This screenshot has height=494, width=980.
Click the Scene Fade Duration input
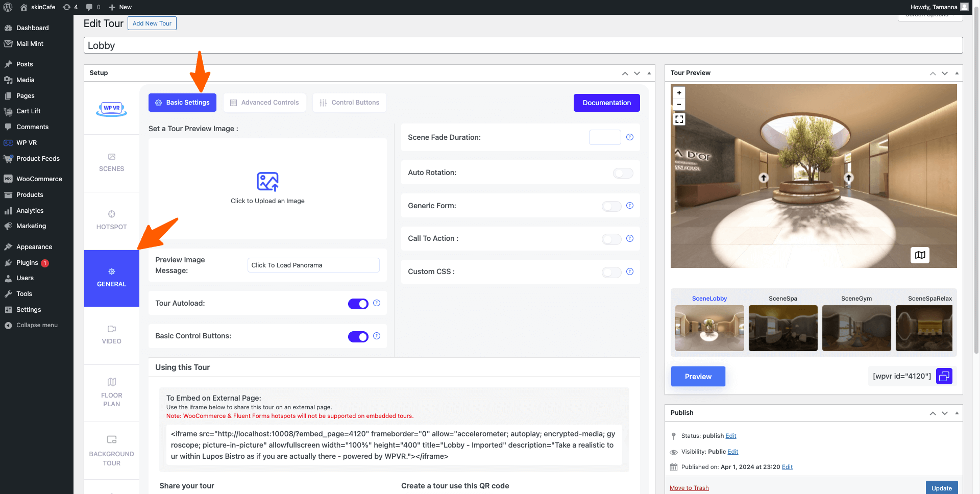pos(605,137)
